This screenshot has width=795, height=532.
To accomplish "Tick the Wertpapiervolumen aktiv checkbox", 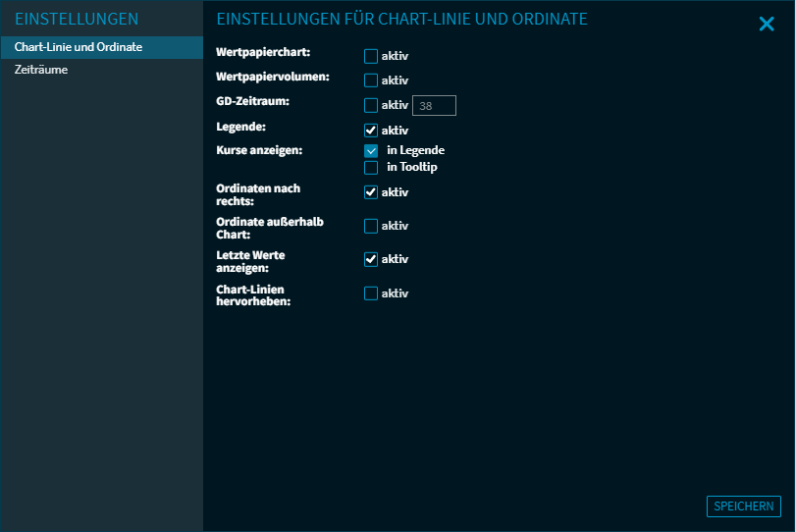I will coord(371,80).
